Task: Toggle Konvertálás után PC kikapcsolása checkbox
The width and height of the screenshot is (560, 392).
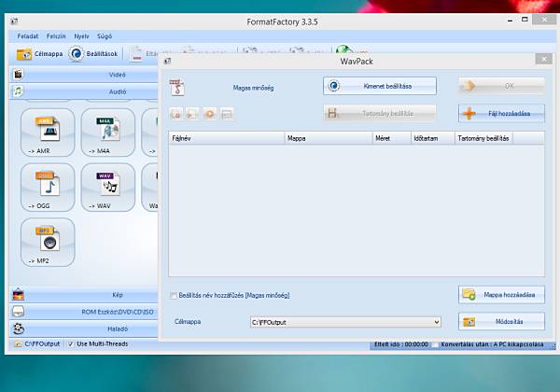Action: pyautogui.click(x=435, y=344)
